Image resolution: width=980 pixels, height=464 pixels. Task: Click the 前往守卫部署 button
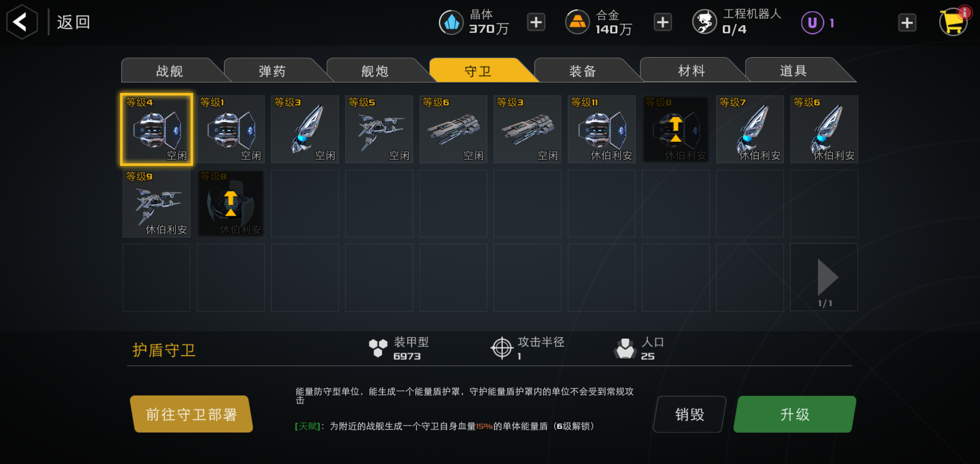tap(191, 414)
